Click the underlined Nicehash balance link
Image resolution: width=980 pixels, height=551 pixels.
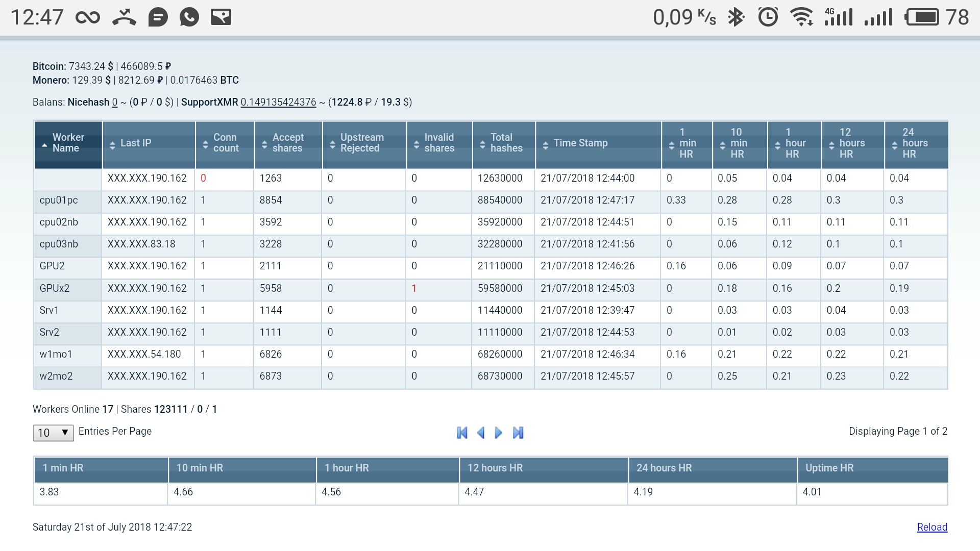tap(113, 102)
